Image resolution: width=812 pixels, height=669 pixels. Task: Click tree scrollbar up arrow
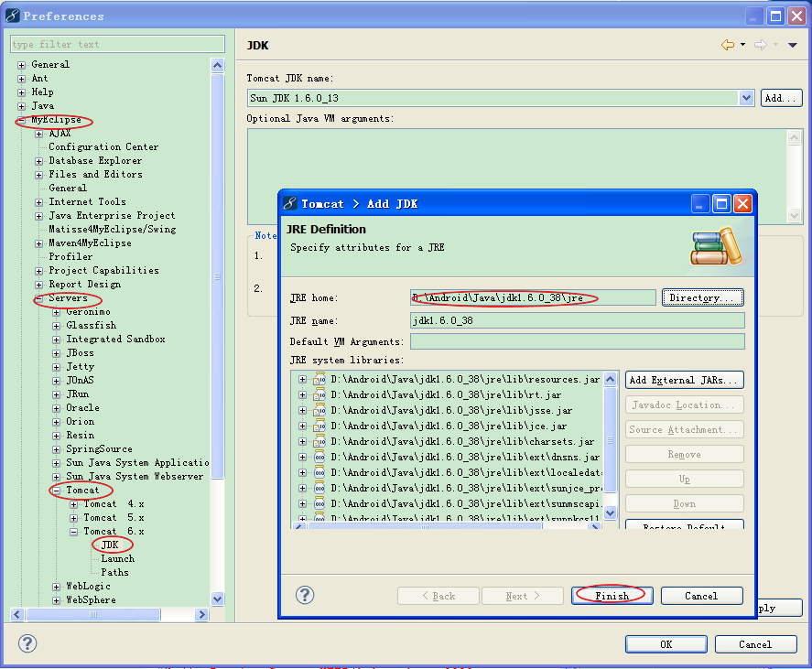[218, 65]
